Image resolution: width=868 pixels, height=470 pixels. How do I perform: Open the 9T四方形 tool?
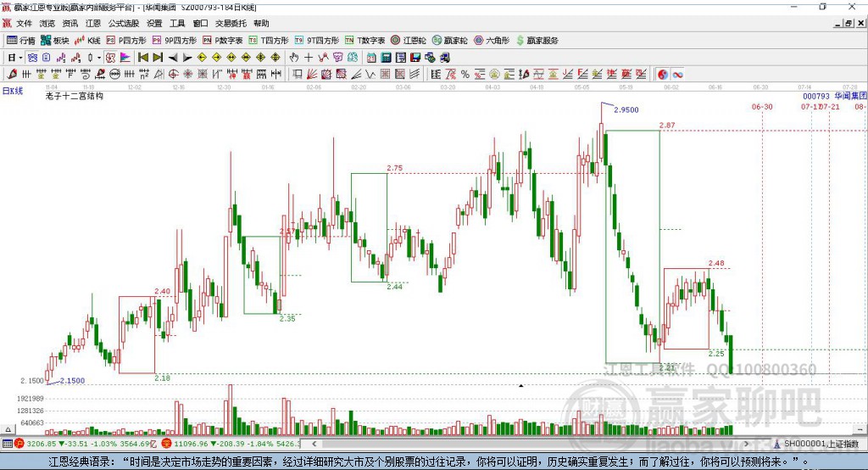pyautogui.click(x=317, y=41)
